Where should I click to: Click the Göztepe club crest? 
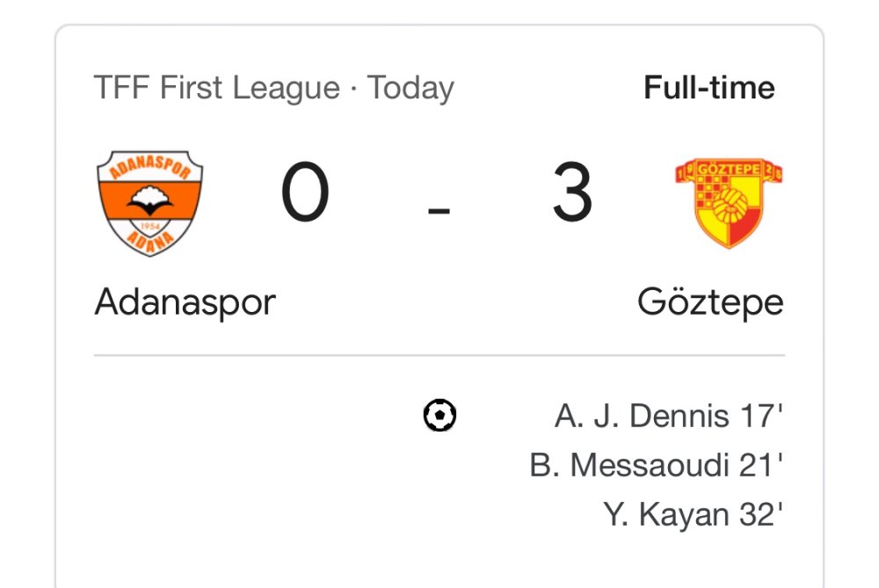click(729, 203)
